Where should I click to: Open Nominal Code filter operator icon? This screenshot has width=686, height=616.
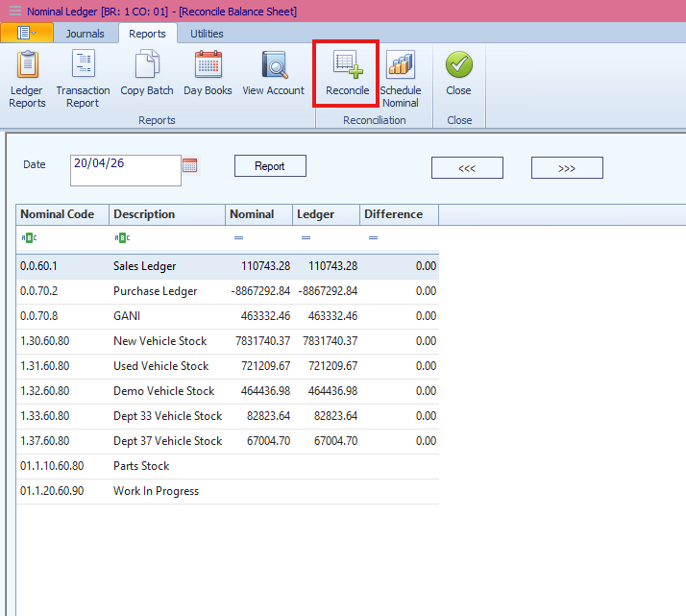[x=29, y=238]
